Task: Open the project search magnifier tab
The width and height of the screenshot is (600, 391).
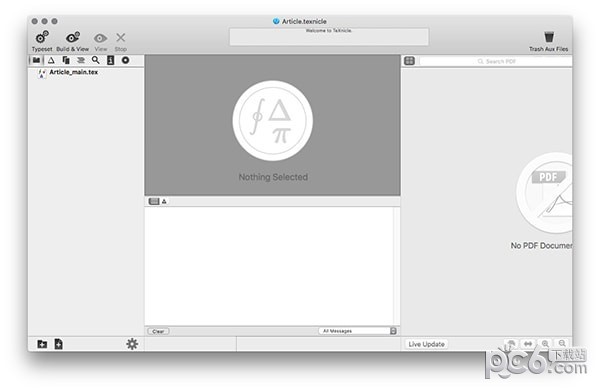Action: 96,60
